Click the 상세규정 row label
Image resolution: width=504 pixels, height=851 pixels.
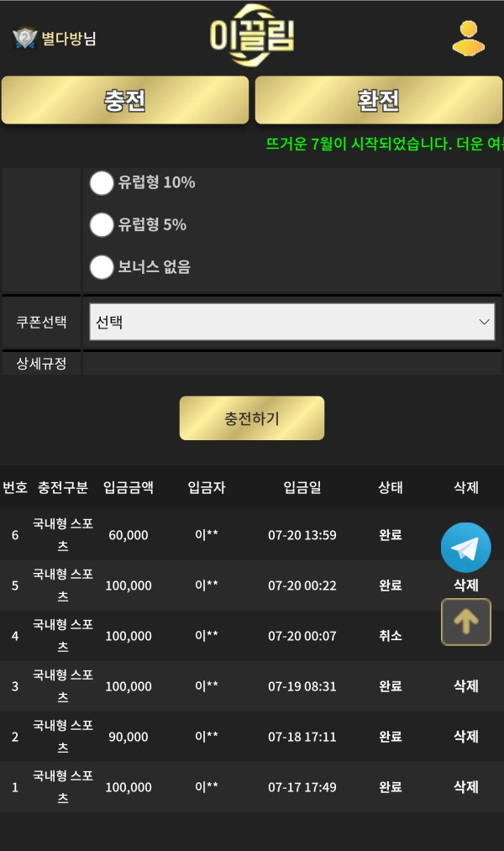click(41, 364)
